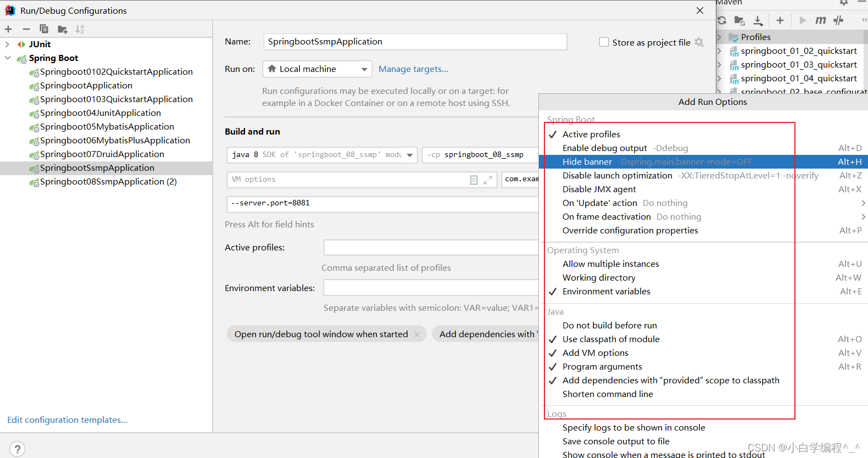Open Manage targets link
Image resolution: width=868 pixels, height=458 pixels.
coord(413,69)
